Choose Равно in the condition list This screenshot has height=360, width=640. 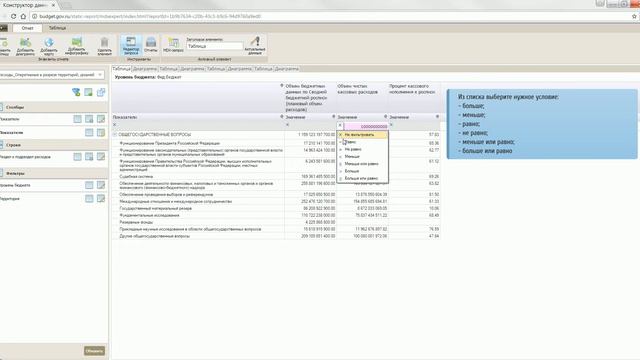[362, 142]
